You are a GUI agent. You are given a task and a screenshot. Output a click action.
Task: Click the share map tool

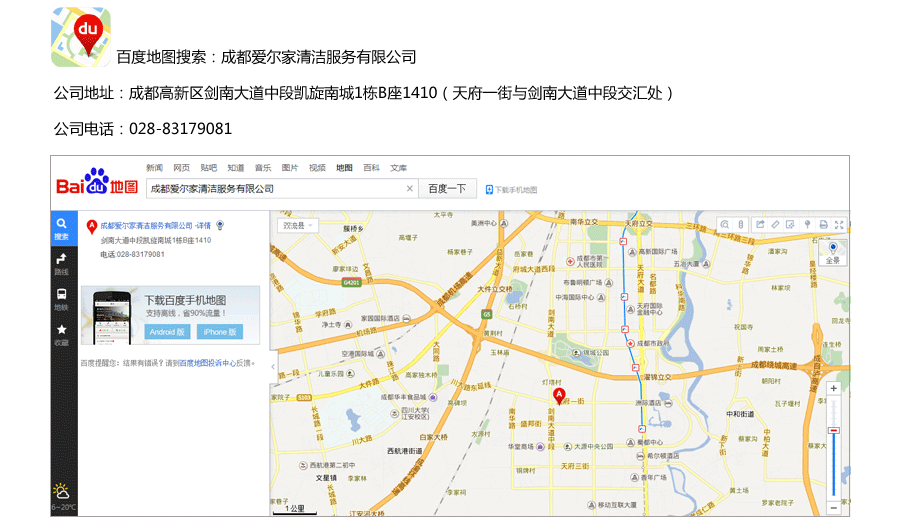pos(760,225)
